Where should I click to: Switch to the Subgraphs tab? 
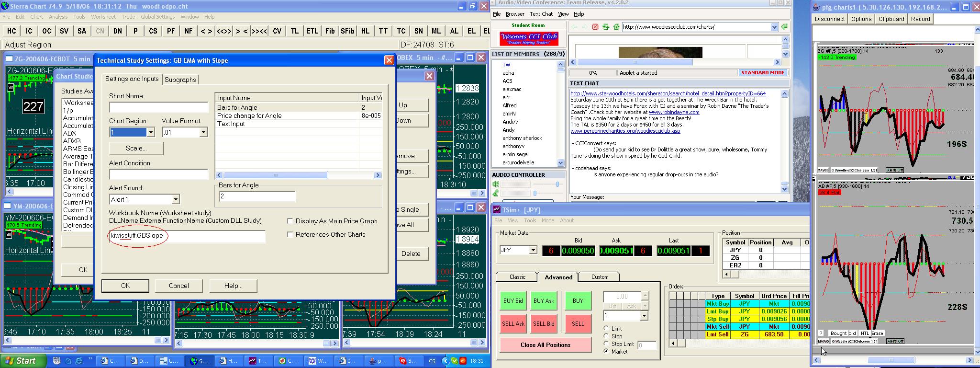pyautogui.click(x=180, y=80)
